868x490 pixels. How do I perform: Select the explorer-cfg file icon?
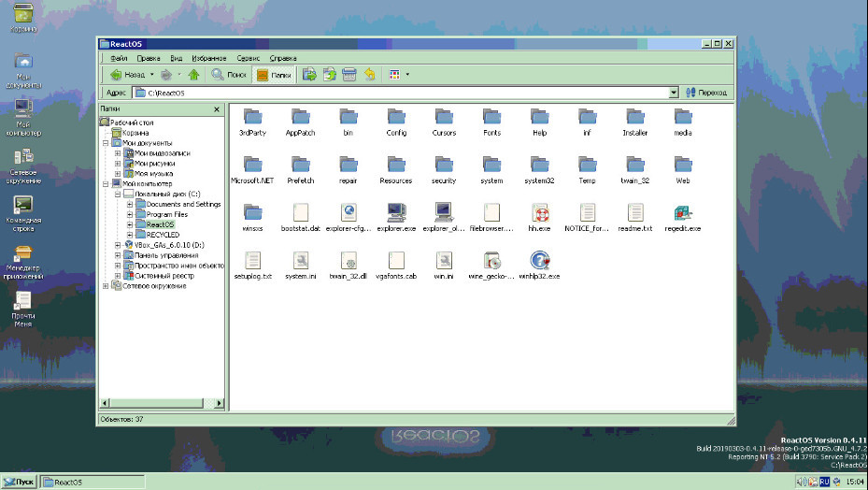349,211
